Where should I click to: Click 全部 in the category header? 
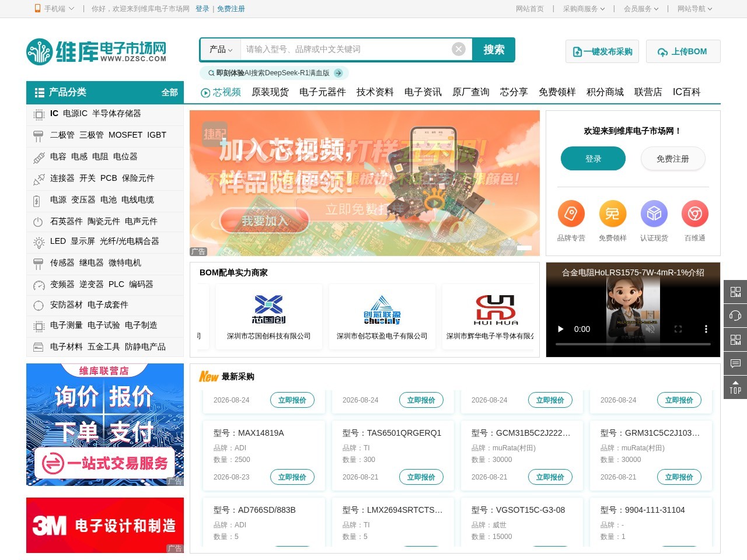[x=170, y=93]
